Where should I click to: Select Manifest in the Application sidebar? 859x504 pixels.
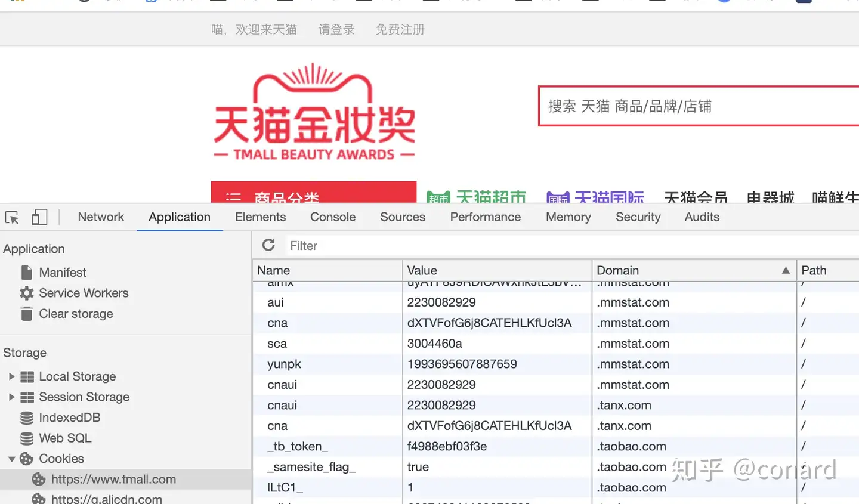click(63, 273)
